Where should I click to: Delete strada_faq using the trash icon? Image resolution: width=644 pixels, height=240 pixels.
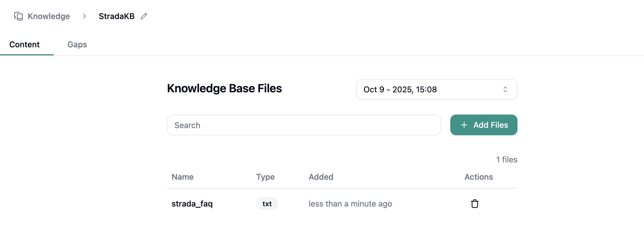coord(474,204)
